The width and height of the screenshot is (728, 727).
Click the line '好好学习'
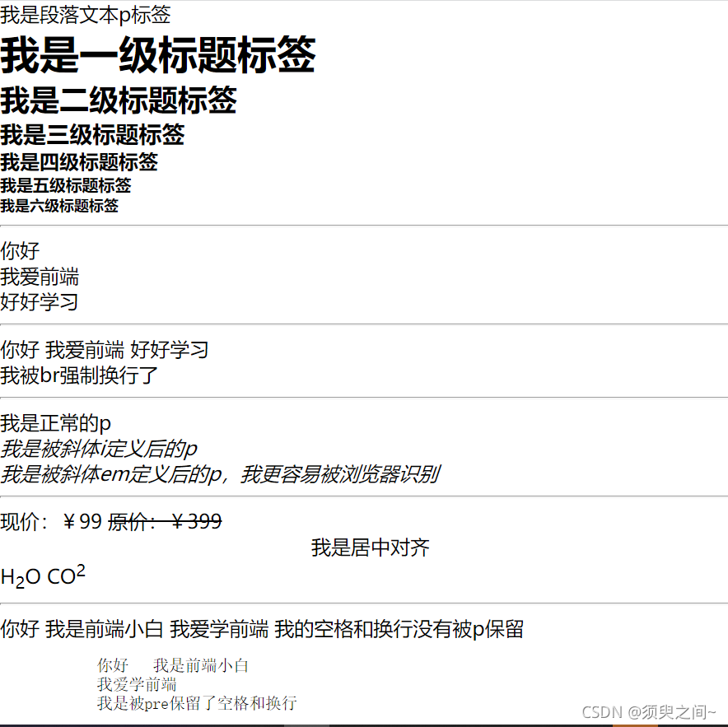point(39,302)
